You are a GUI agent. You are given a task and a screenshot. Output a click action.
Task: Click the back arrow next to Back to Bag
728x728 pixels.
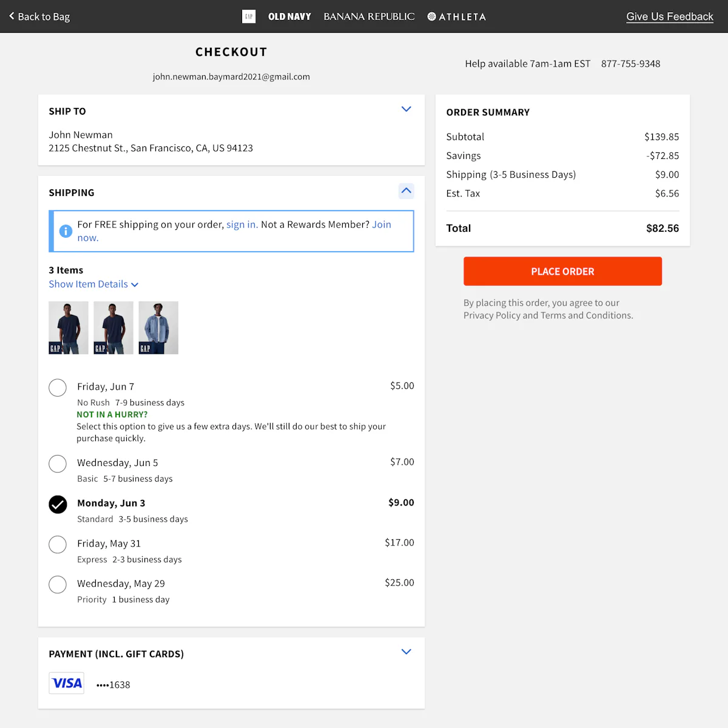click(12, 16)
